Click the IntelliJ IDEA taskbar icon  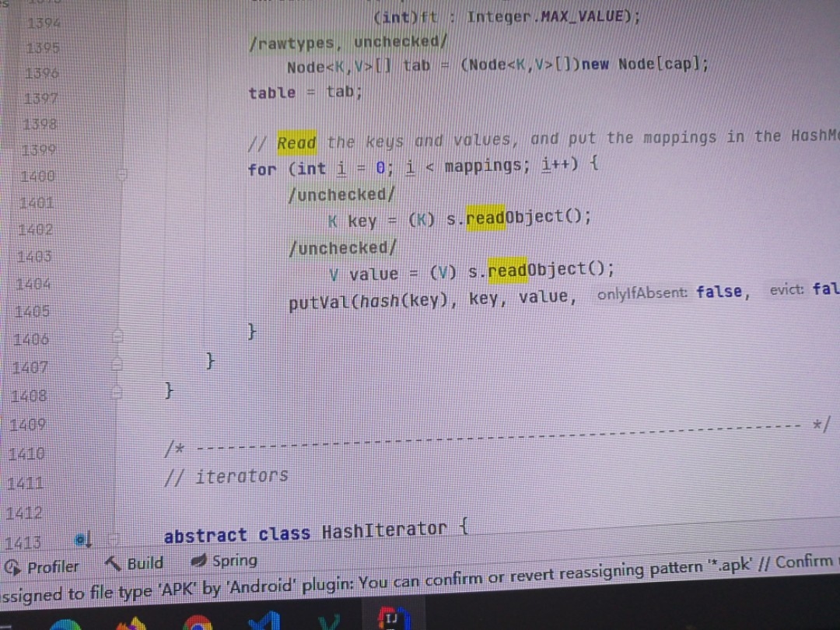click(x=390, y=619)
